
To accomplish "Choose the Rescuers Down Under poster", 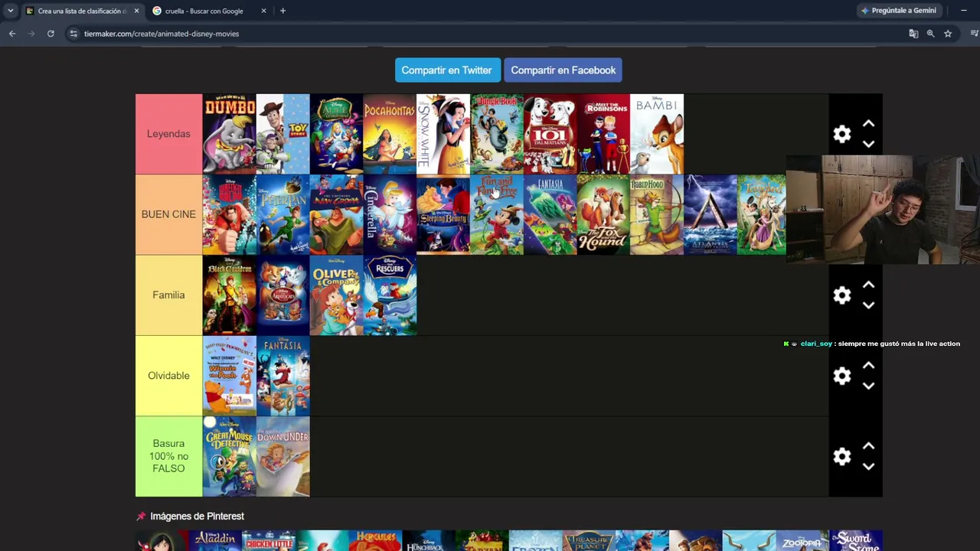I will 283,457.
